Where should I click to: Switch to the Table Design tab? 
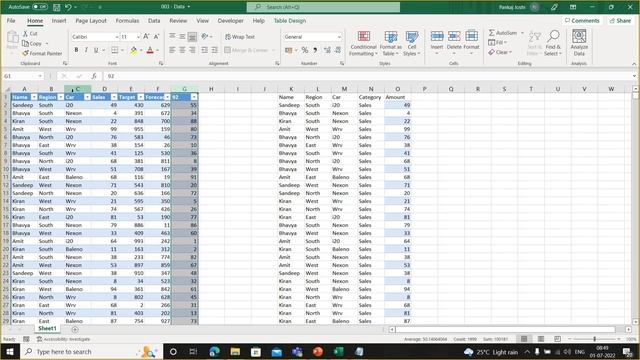click(290, 20)
